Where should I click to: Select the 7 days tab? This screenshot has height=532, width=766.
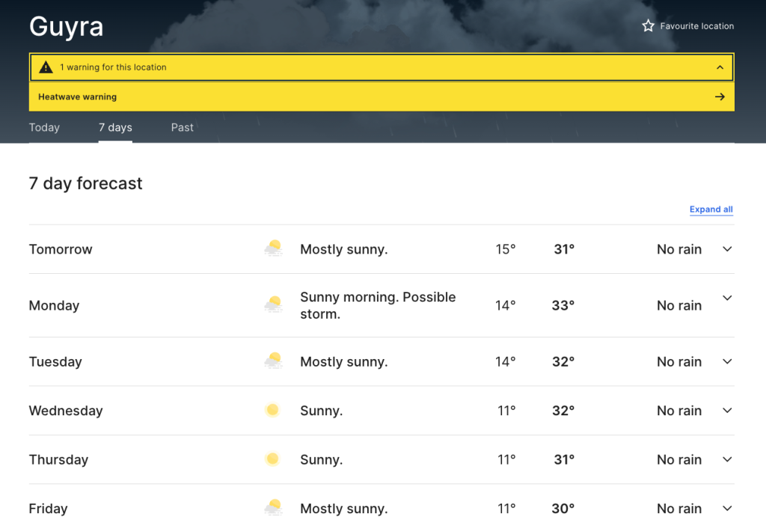115,128
